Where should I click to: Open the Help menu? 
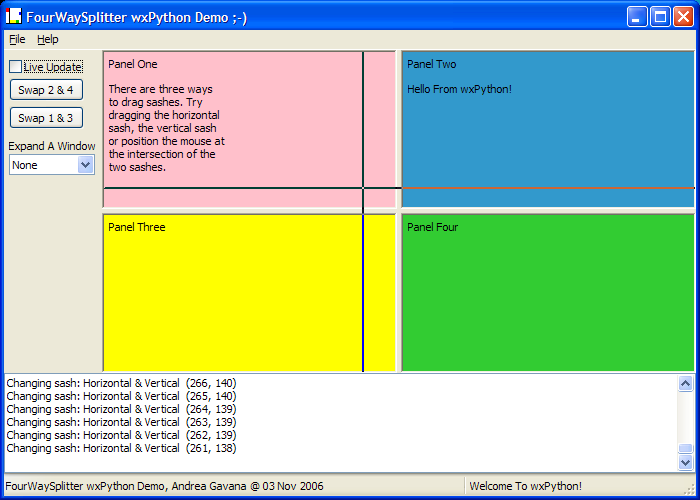pyautogui.click(x=48, y=39)
